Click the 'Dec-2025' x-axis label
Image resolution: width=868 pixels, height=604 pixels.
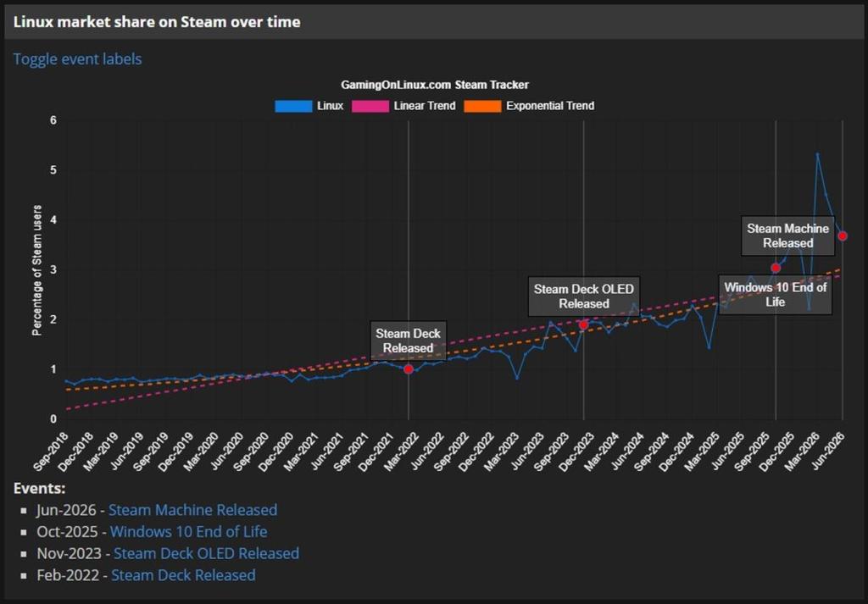point(776,451)
